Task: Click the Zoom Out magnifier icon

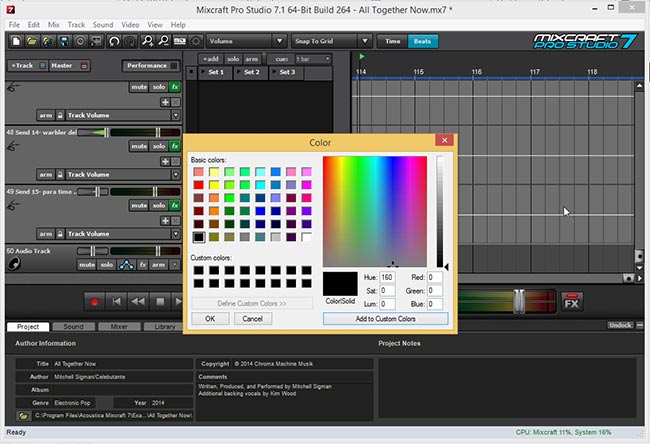Action: pyautogui.click(x=164, y=41)
